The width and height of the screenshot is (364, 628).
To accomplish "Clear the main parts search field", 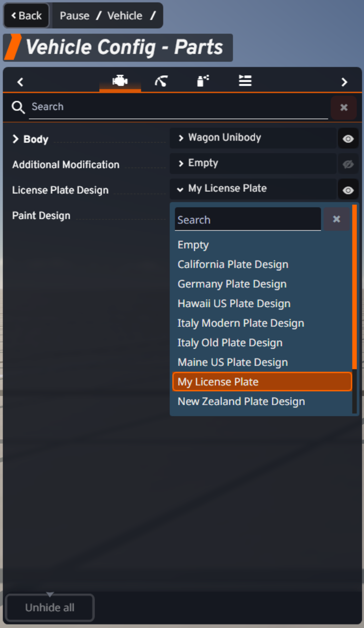I will (x=344, y=107).
